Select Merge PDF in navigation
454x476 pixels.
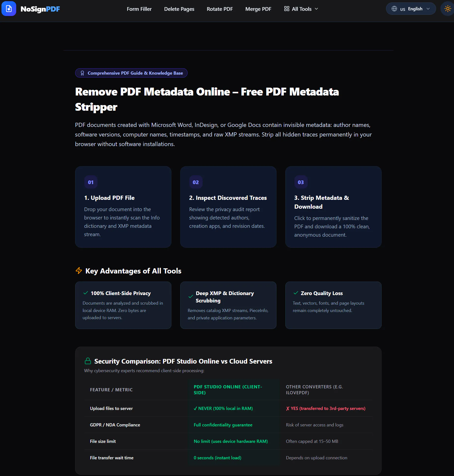coord(258,9)
